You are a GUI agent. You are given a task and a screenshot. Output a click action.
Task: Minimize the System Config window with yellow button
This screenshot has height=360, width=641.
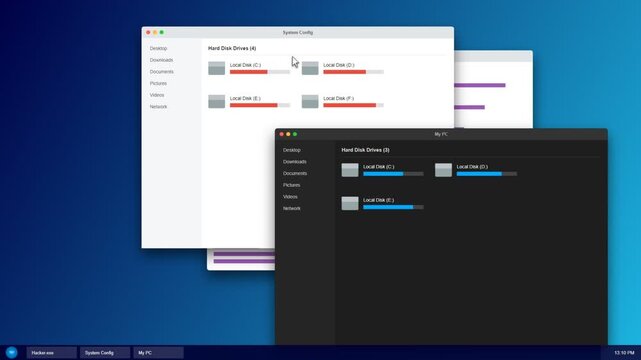click(155, 32)
